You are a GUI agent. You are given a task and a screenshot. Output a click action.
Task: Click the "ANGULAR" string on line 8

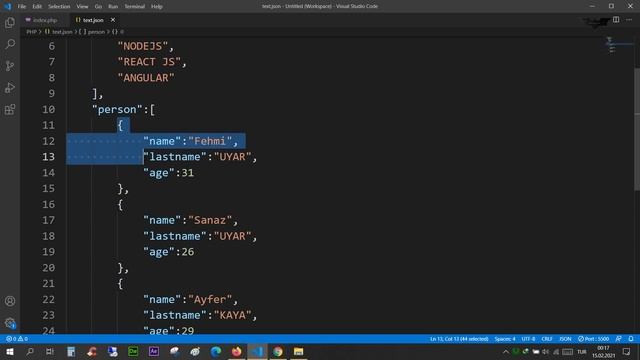point(146,78)
